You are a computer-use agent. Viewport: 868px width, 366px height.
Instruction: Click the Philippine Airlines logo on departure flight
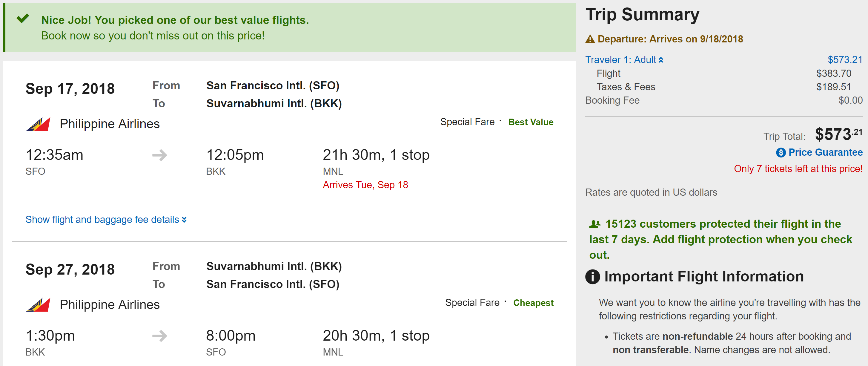tap(39, 124)
